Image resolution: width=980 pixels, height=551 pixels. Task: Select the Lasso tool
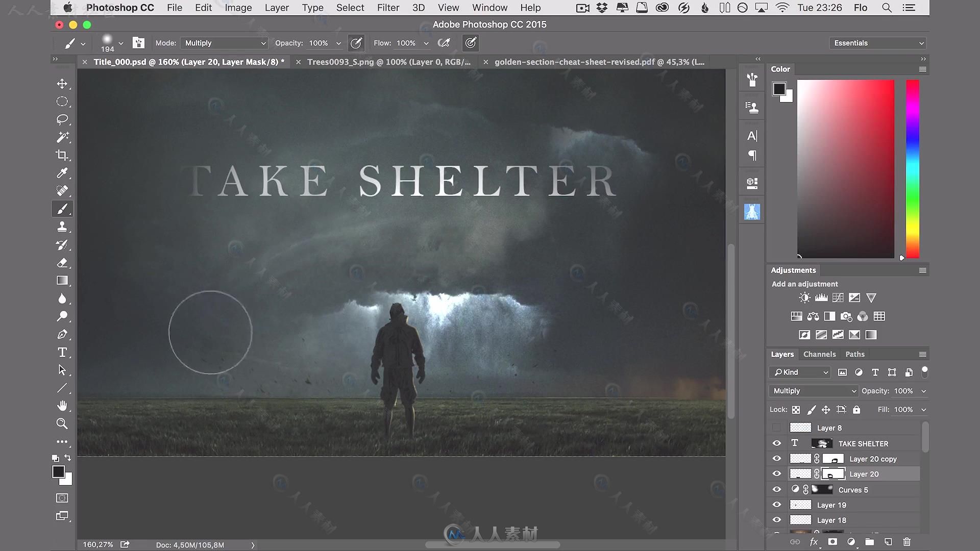[x=62, y=119]
